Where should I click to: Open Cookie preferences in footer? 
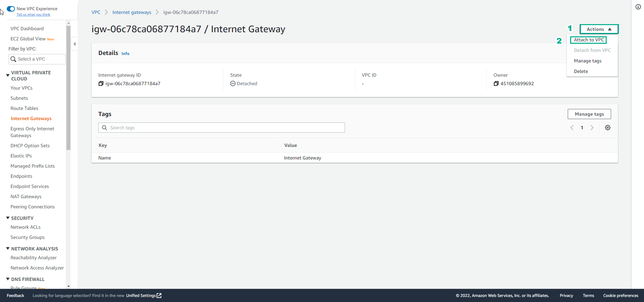tap(621, 296)
